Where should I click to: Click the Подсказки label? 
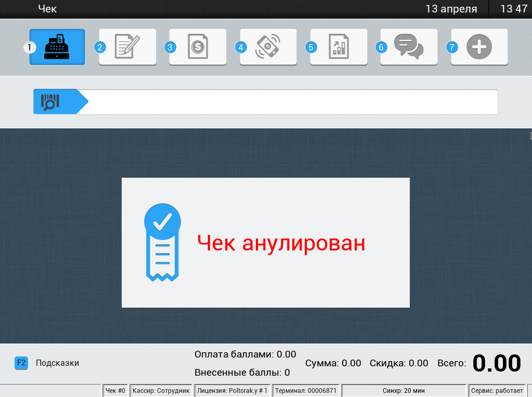(x=57, y=363)
